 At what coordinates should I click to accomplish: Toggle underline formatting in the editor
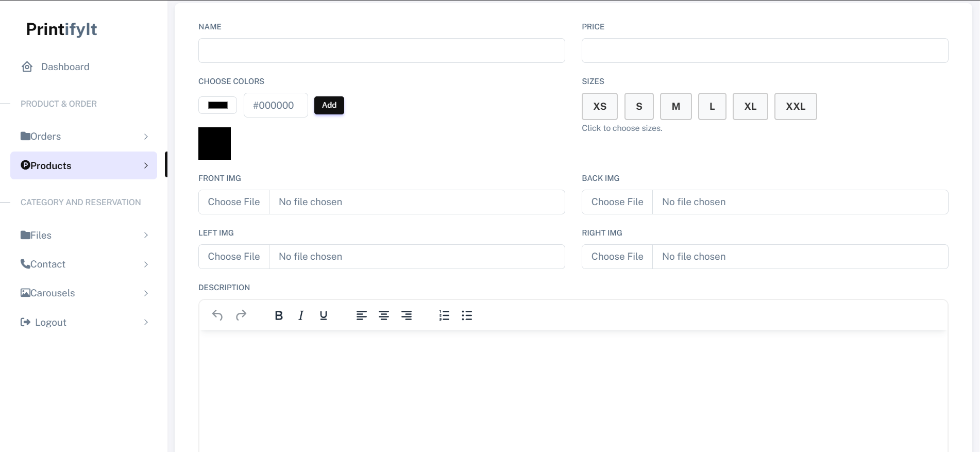pyautogui.click(x=324, y=315)
